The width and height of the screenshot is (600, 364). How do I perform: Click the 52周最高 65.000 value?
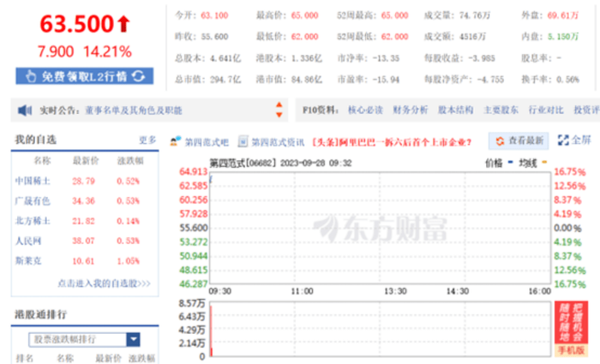coord(395,15)
